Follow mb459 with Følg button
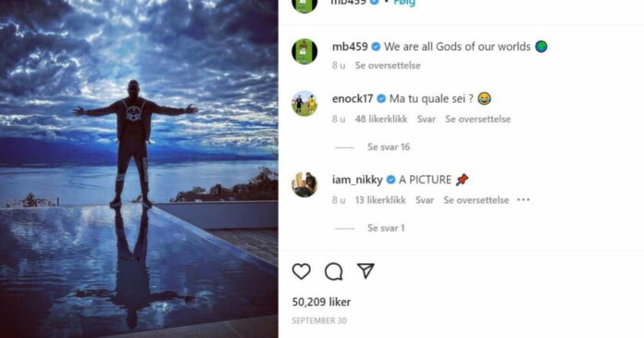 (404, 3)
